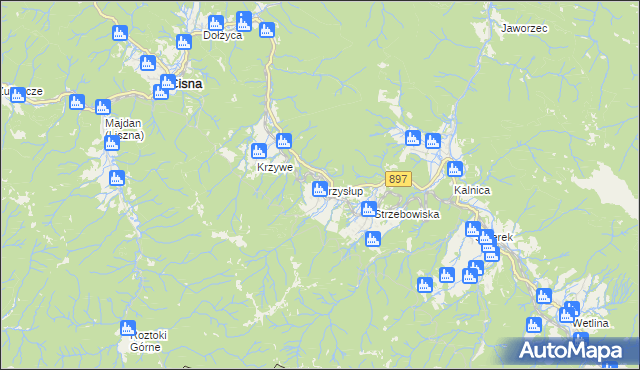
Task: Click the marker covering the Żubracze label
Action: pyautogui.click(x=18, y=95)
